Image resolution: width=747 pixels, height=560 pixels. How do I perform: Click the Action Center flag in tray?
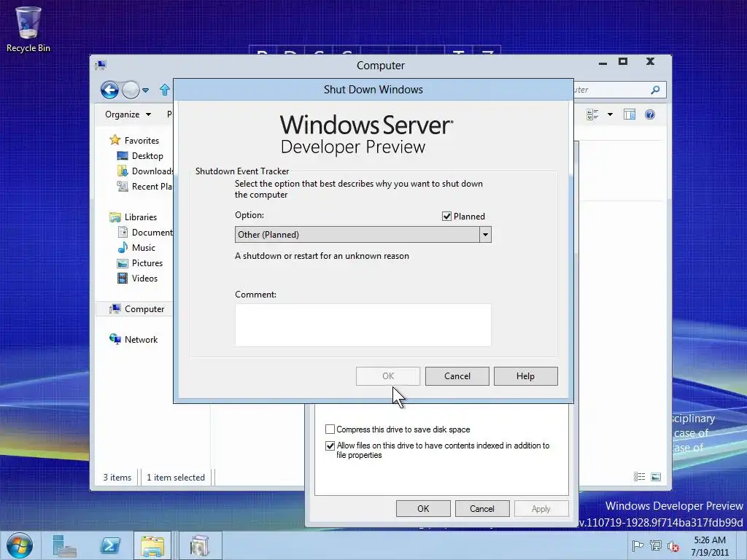click(638, 545)
